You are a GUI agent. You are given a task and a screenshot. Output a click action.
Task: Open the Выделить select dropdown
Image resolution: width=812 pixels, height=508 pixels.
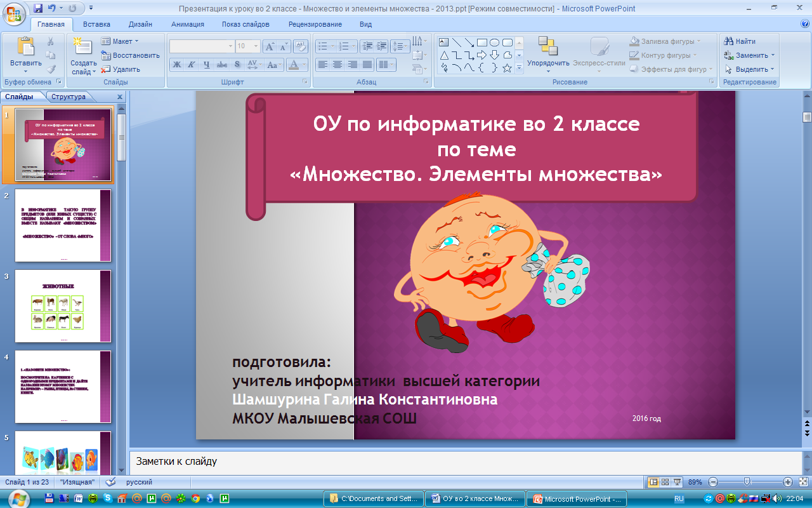(750, 69)
